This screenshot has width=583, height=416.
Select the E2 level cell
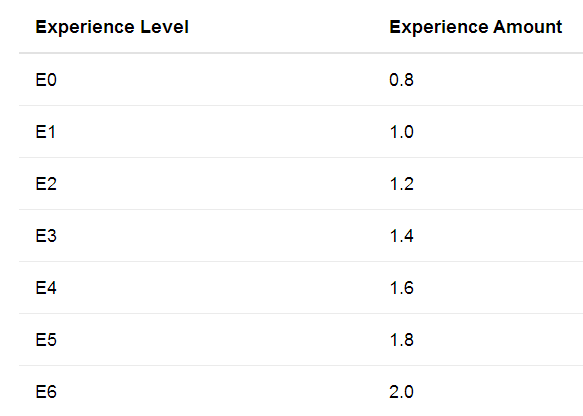tap(46, 184)
